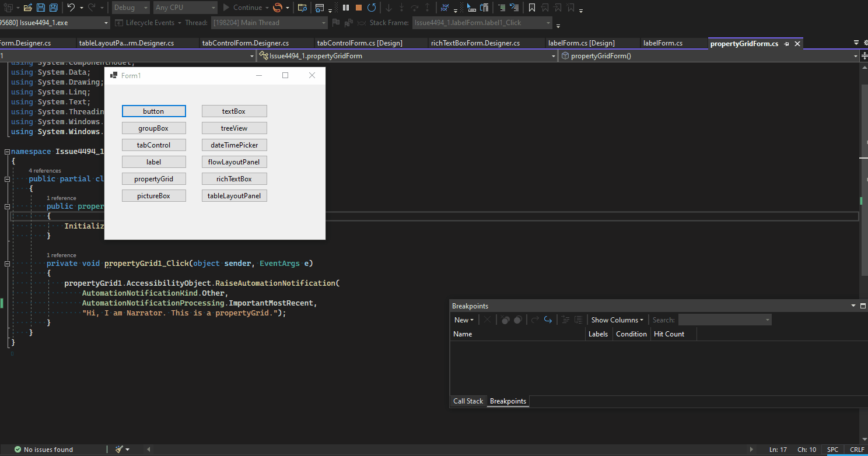This screenshot has height=456, width=868.
Task: Select the Breakpoints bottom tab
Action: click(x=508, y=401)
